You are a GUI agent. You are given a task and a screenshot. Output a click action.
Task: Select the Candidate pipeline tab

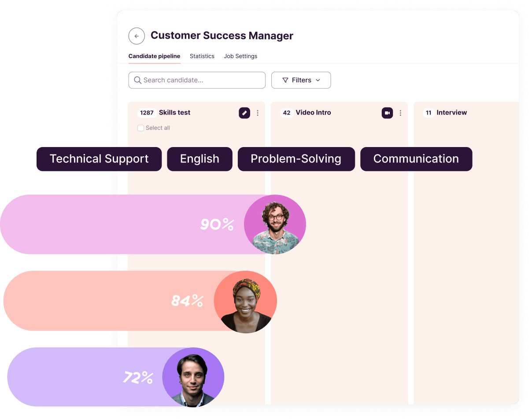(x=154, y=56)
